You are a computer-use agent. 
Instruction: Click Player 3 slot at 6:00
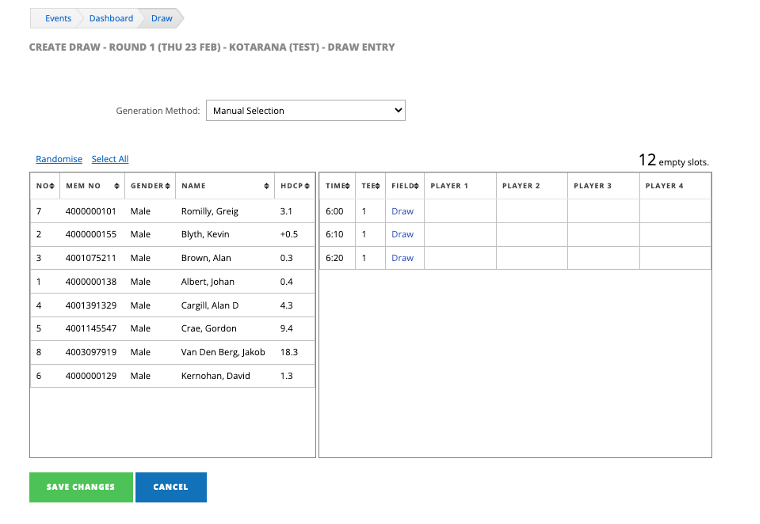[x=603, y=211]
